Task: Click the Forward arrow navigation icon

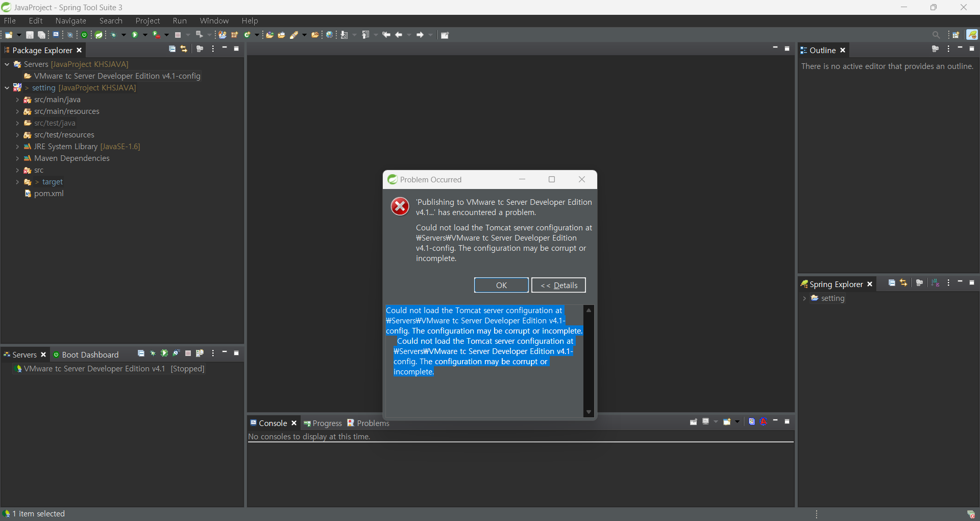Action: (420, 35)
